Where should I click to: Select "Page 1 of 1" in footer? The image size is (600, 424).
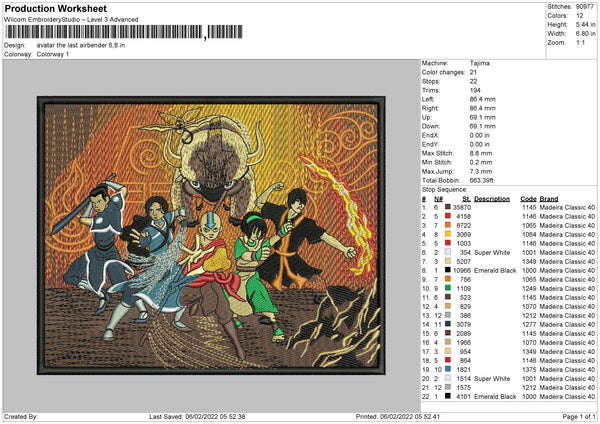pos(579,416)
